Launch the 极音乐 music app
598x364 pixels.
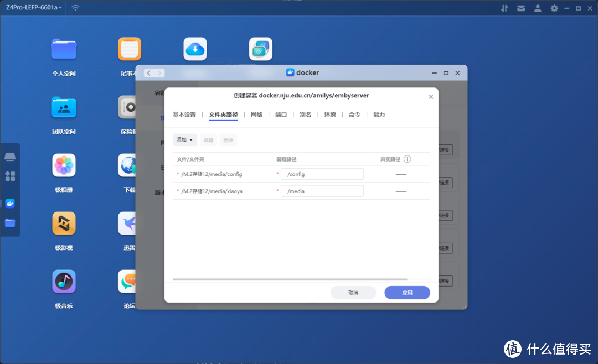click(x=64, y=282)
